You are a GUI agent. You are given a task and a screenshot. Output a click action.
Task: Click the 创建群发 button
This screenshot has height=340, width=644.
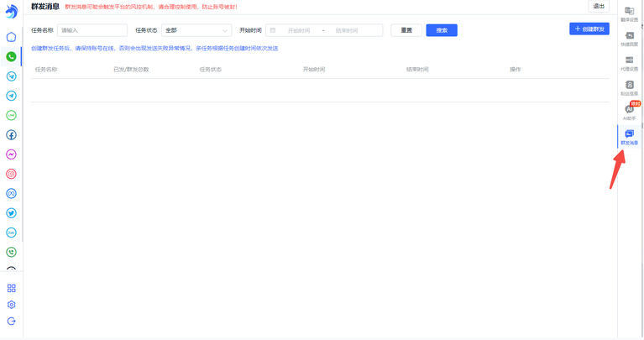pos(589,29)
